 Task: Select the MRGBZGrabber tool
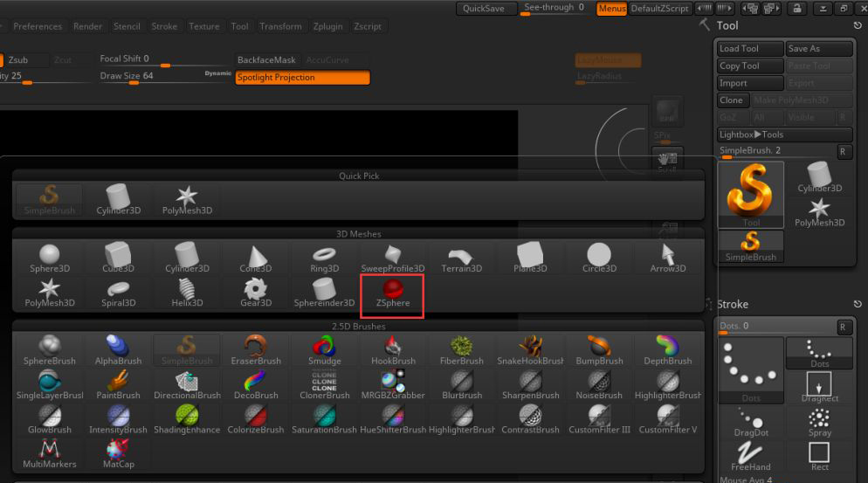tap(393, 385)
